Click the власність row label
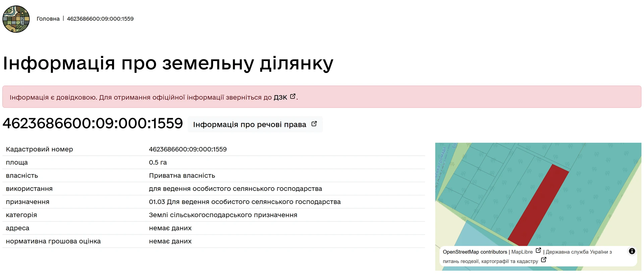Screen dimensions: 644x278 22,176
